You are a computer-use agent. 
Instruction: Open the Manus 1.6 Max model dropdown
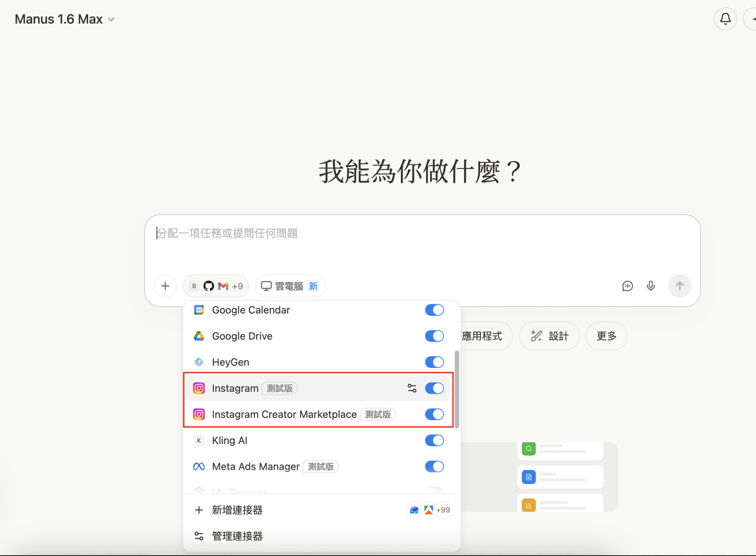(65, 19)
